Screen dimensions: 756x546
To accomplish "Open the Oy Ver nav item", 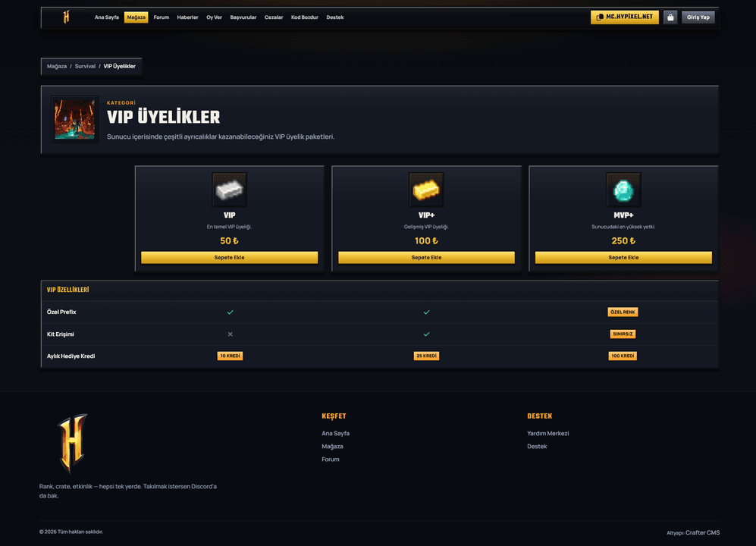I will pyautogui.click(x=214, y=17).
